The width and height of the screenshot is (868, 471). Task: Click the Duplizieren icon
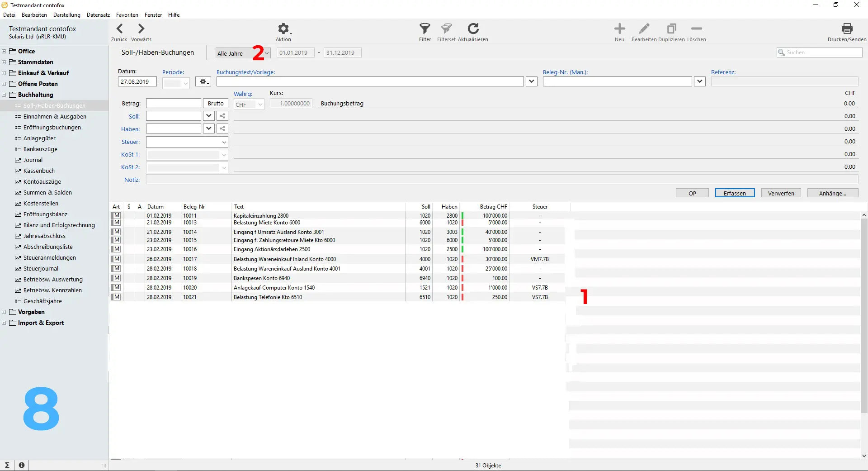(x=671, y=29)
